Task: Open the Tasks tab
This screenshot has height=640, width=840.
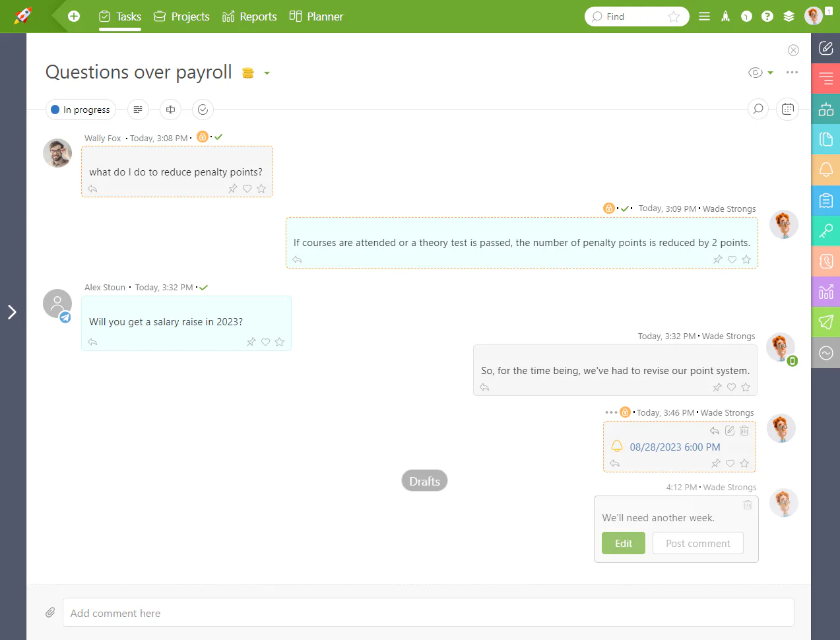Action: [x=120, y=16]
